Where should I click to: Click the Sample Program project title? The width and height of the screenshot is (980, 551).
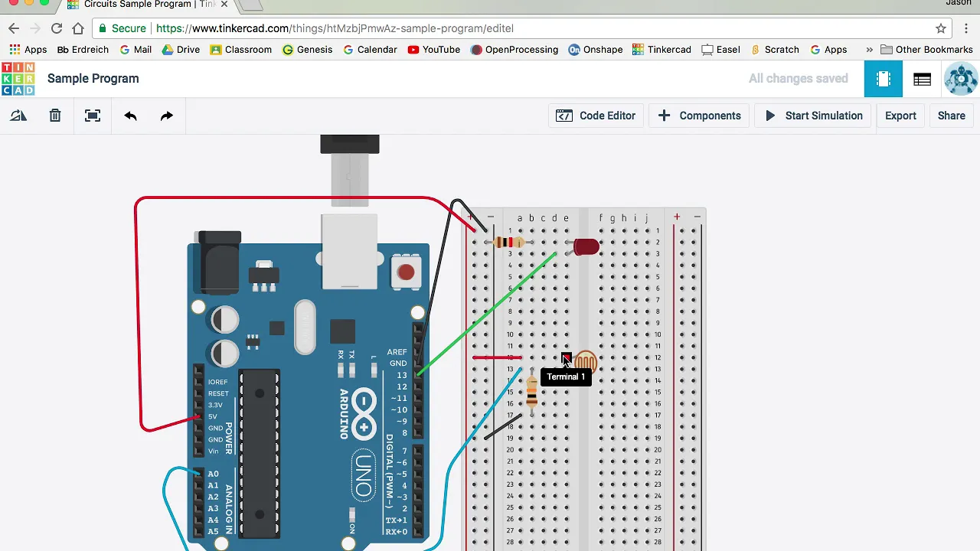coord(93,79)
